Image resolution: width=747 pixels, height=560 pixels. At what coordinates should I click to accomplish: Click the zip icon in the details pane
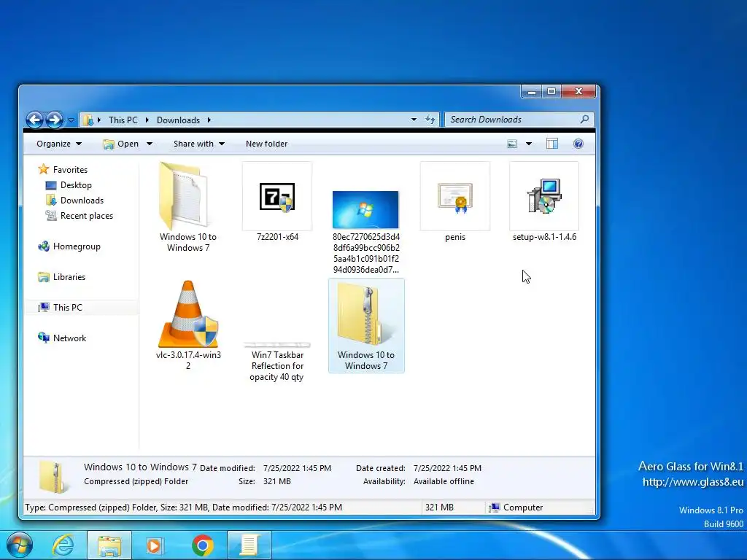pyautogui.click(x=53, y=476)
